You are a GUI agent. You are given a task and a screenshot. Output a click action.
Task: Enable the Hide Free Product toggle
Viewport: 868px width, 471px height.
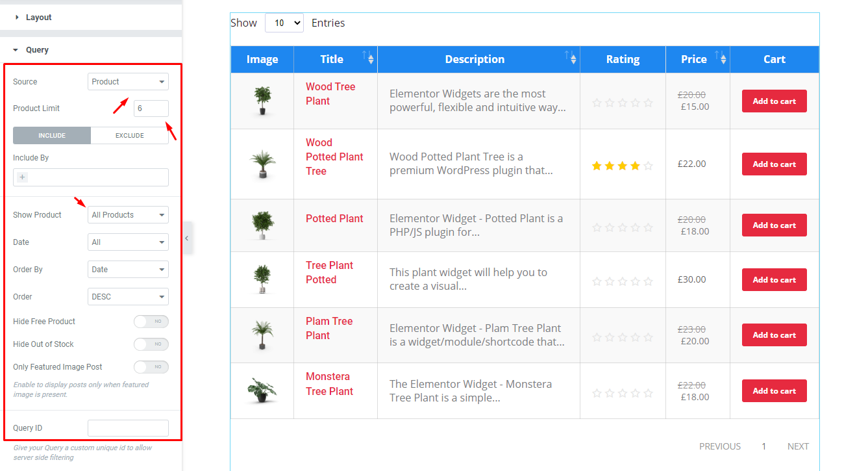(x=151, y=321)
